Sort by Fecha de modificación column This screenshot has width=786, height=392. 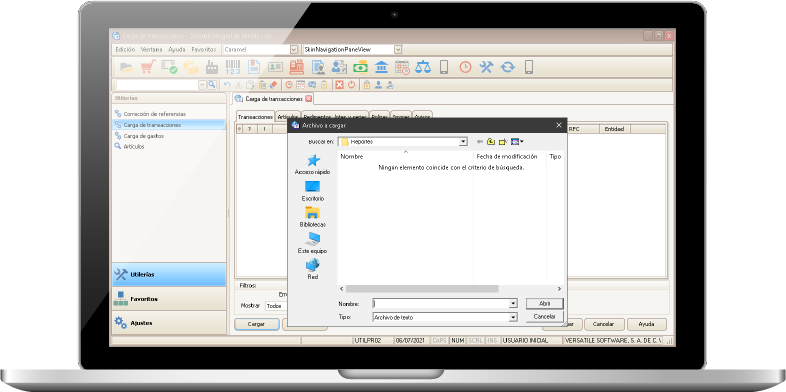(506, 156)
